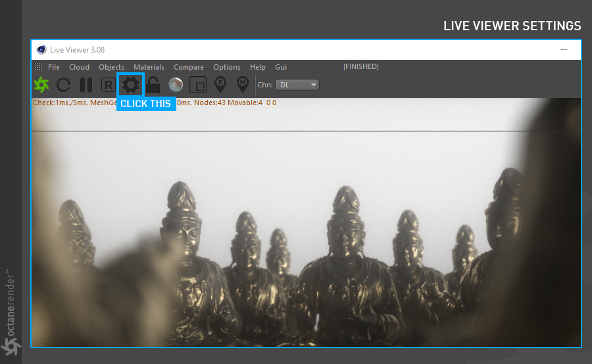
Task: Click the [FINISHED] render status text
Action: (361, 66)
